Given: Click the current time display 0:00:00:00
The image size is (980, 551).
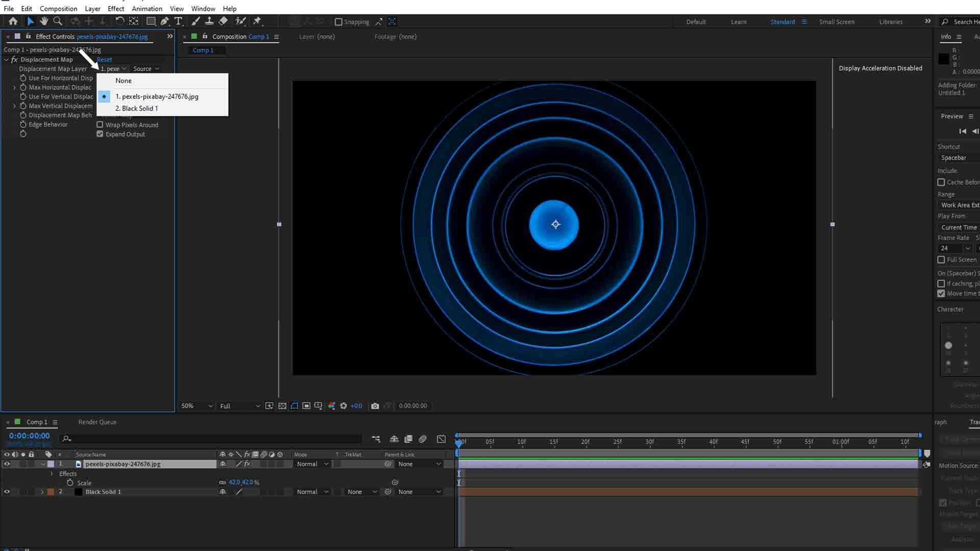Looking at the screenshot, I should tap(30, 435).
